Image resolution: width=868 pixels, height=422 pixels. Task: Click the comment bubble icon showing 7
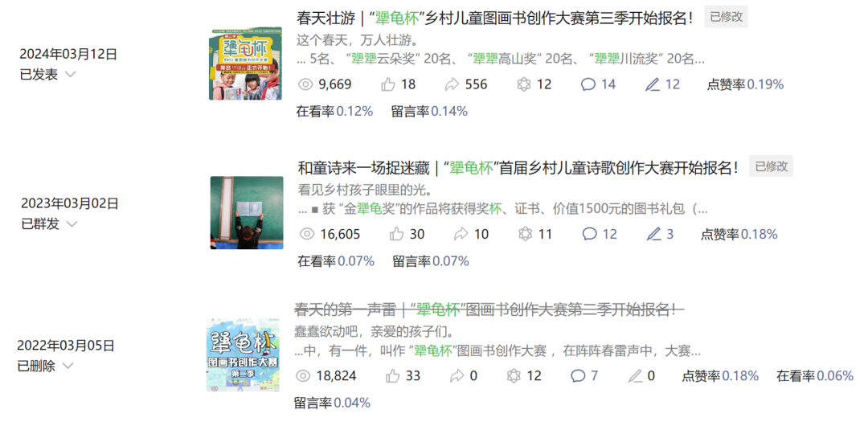[x=578, y=376]
